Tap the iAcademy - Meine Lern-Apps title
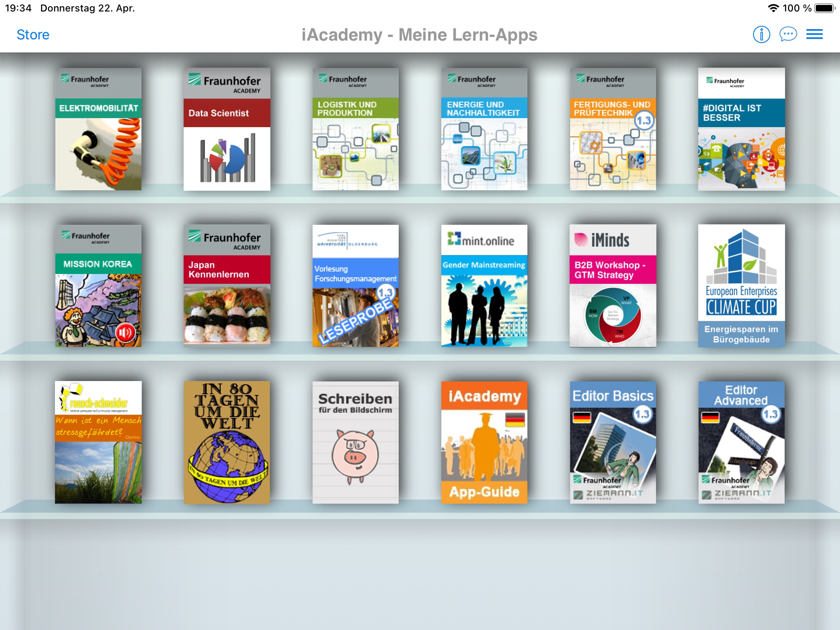 [x=419, y=35]
